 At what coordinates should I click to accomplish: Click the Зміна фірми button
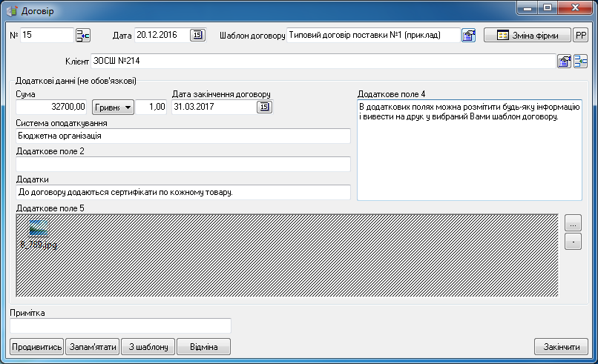tap(527, 35)
